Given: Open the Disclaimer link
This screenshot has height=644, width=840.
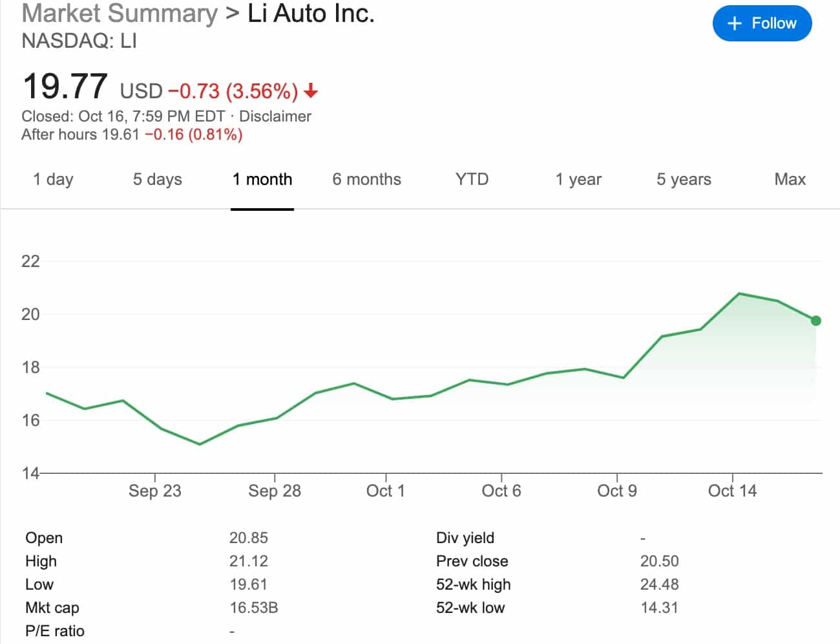Looking at the screenshot, I should 275,116.
